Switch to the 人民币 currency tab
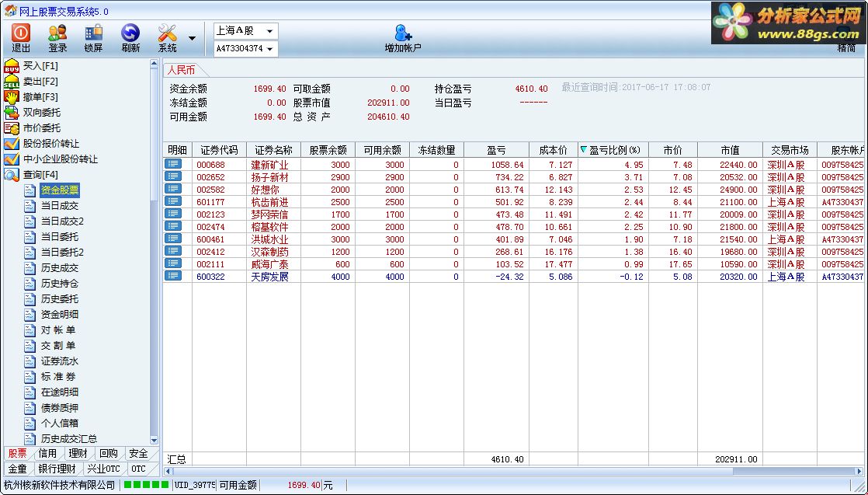This screenshot has height=495, width=868. pos(182,71)
